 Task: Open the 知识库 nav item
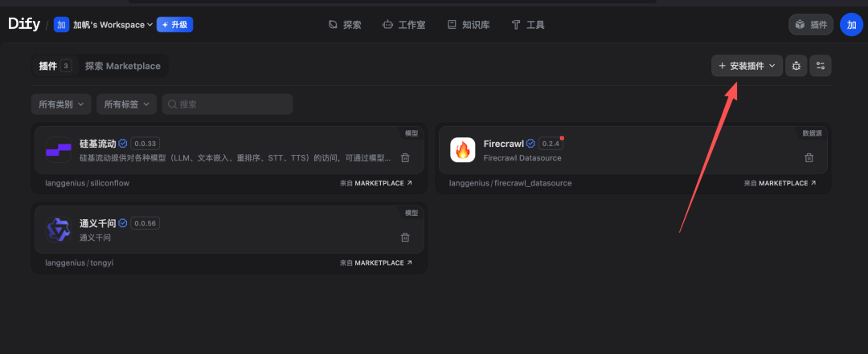(x=469, y=25)
